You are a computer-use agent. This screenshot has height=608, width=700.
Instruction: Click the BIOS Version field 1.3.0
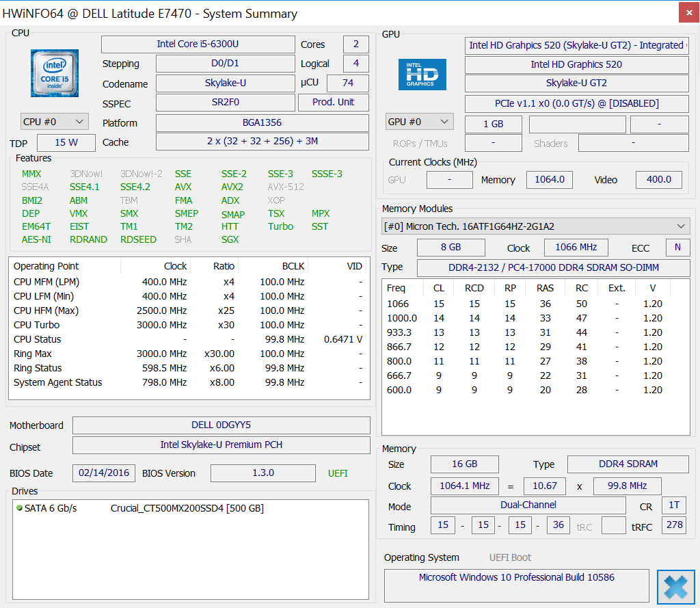[x=263, y=473]
